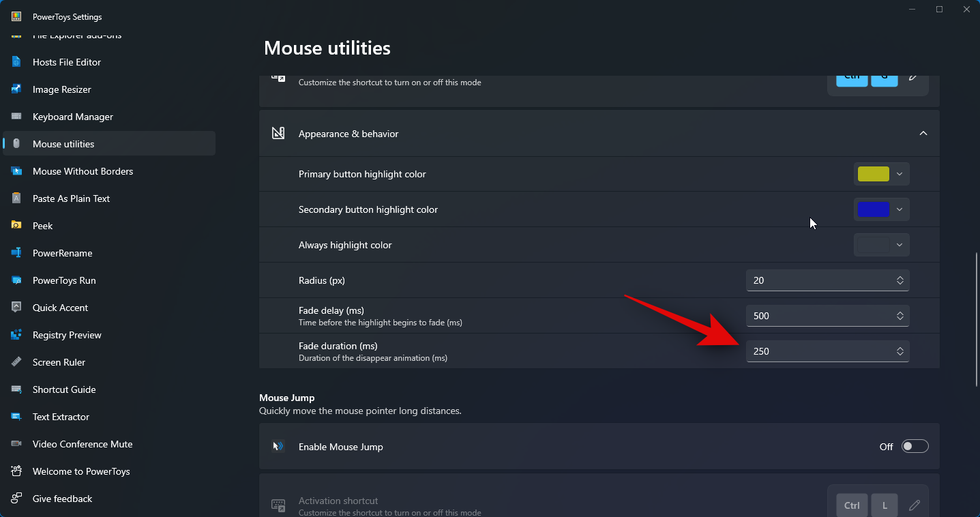The height and width of the screenshot is (517, 980).
Task: Turn on Enable Mouse Jump toggle
Action: point(915,447)
